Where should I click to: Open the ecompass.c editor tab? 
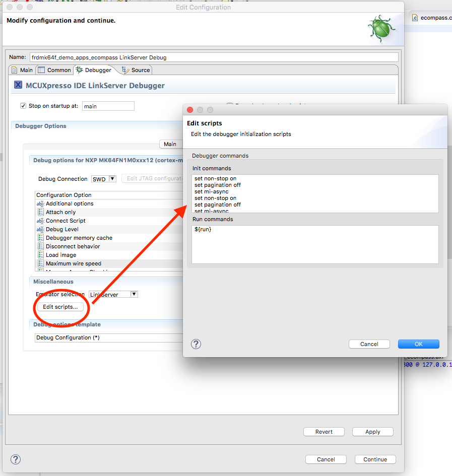(431, 18)
